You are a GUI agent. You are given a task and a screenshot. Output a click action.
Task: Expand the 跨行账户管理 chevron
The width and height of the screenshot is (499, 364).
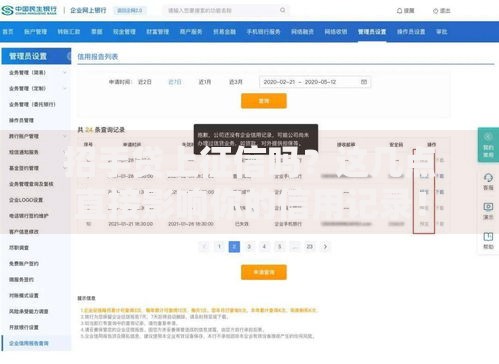[65, 136]
